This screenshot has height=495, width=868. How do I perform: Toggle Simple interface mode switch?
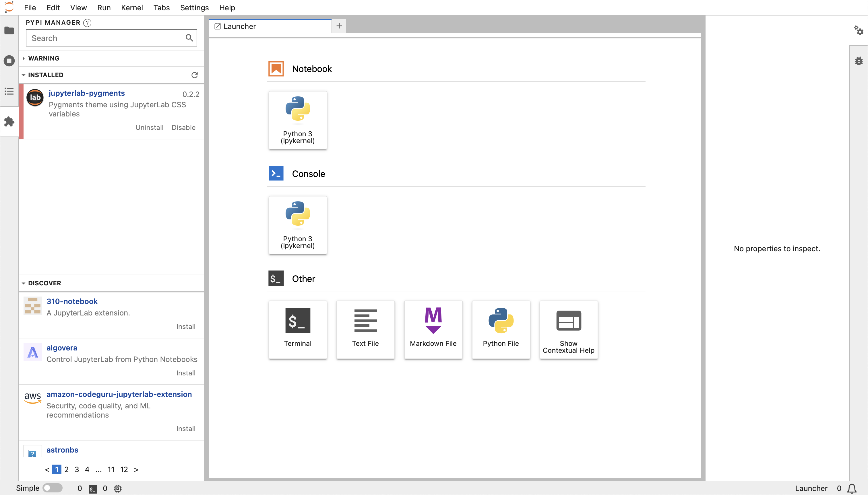point(53,488)
